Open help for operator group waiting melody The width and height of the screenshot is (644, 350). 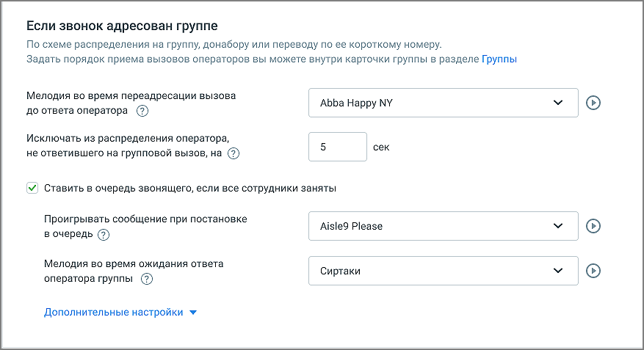(x=147, y=279)
